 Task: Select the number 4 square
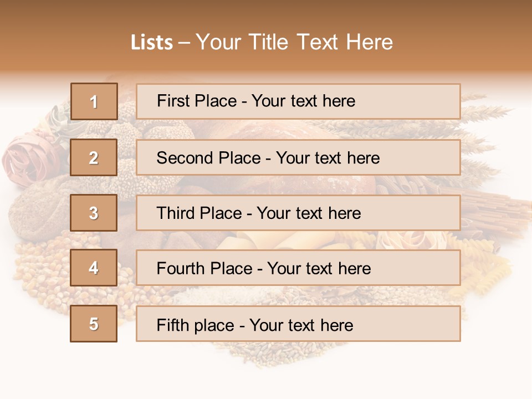tap(94, 268)
